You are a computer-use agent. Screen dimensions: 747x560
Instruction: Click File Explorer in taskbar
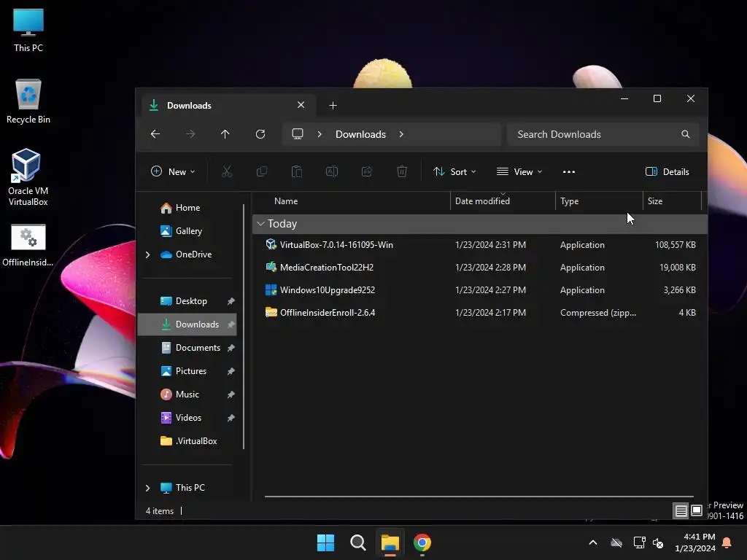click(390, 542)
